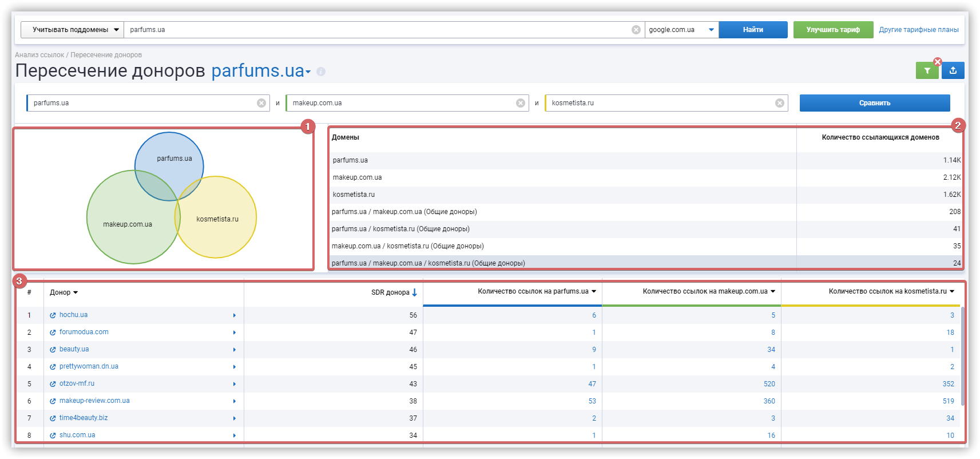Click the Сравнить compare button
Screen dimensions: 980x459
click(x=875, y=103)
